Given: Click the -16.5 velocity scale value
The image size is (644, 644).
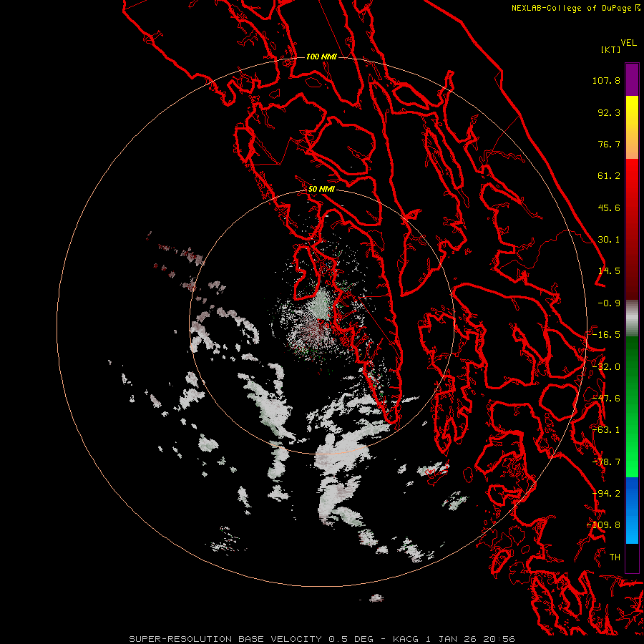Looking at the screenshot, I should [x=606, y=335].
